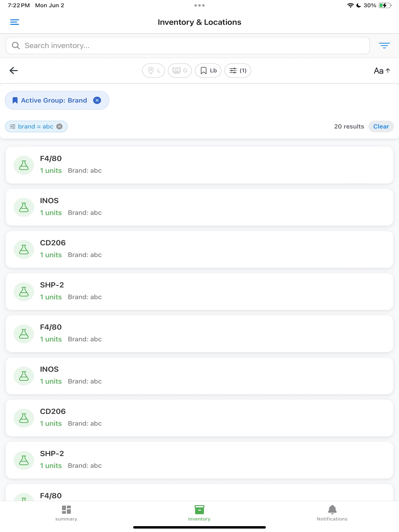Click 1 units on first SHP-2
Screen dimensions: 399x532
tap(51, 297)
